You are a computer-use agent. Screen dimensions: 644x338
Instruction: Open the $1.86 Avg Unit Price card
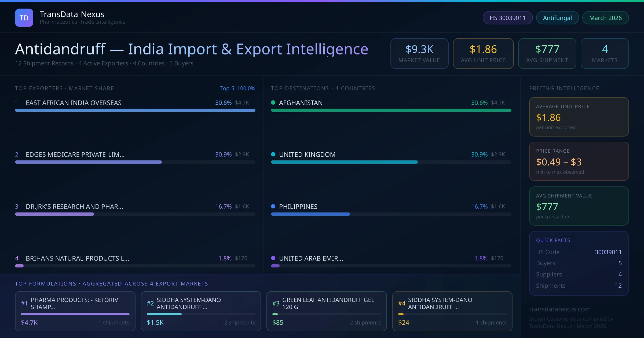pos(483,53)
